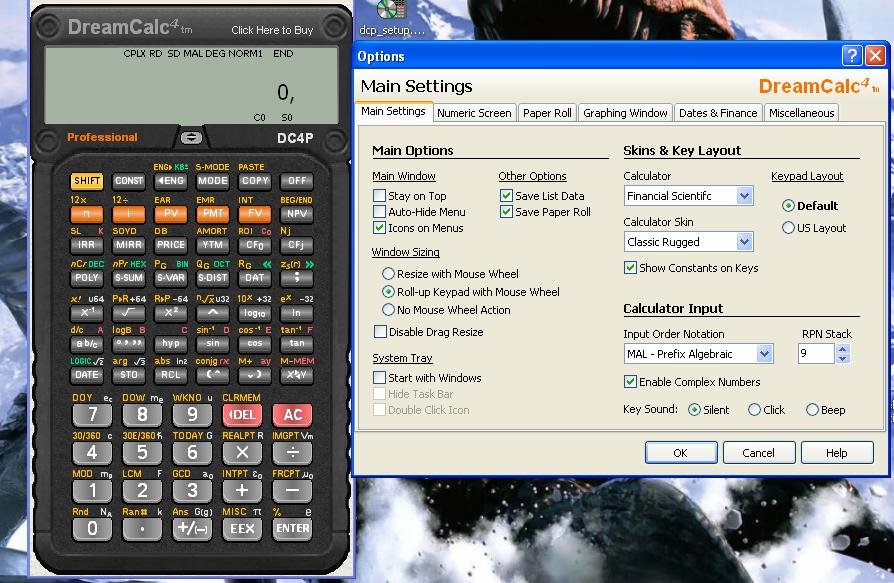The height and width of the screenshot is (583, 894).
Task: Click the keypad roll-up toggle below the display
Action: (191, 137)
